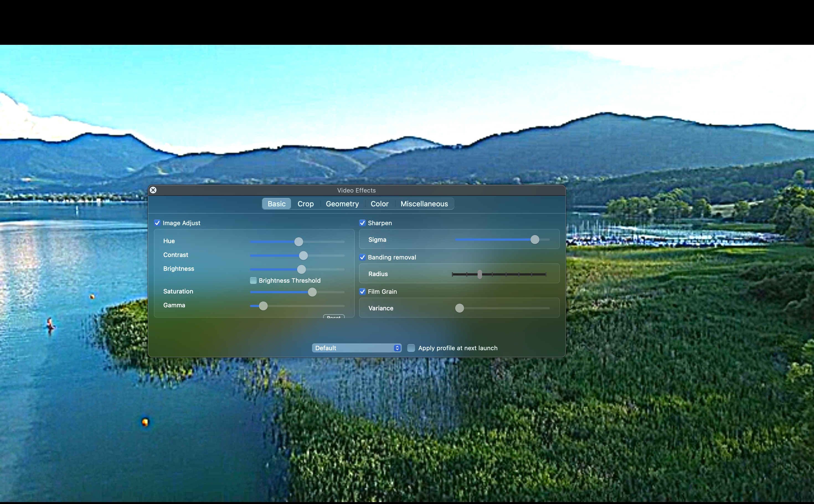The width and height of the screenshot is (814, 504).
Task: Switch to the Geometry tab
Action: (x=342, y=204)
